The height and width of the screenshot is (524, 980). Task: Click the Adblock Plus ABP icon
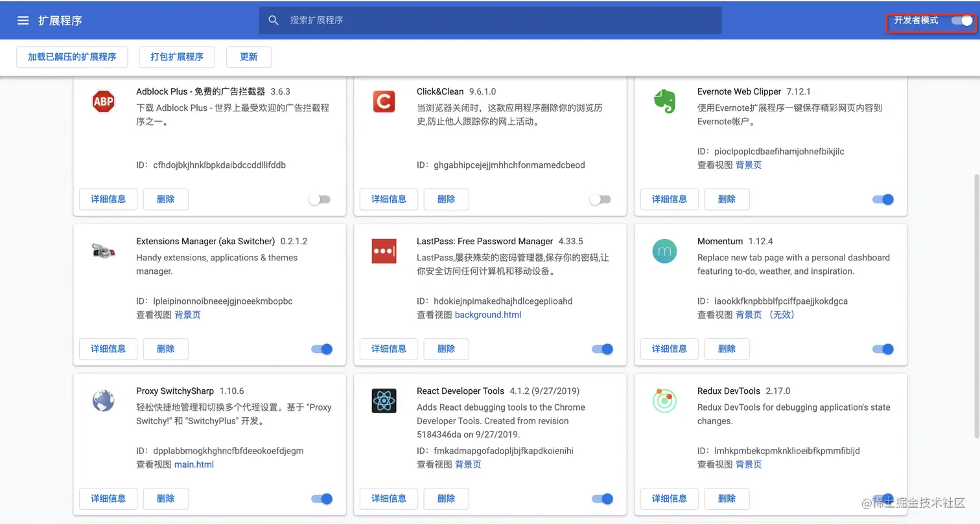pos(103,102)
